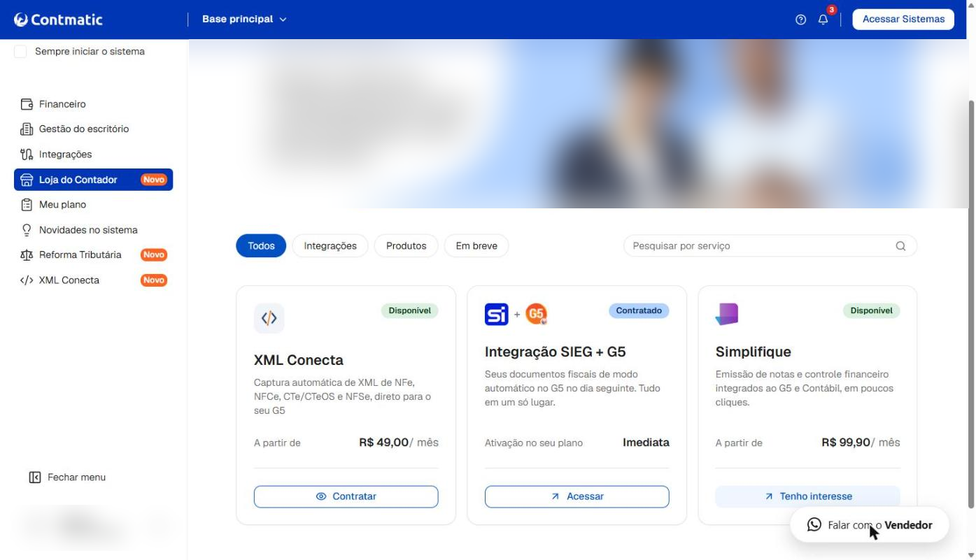
Task: Click the XML Conecta card logo icon
Action: [269, 318]
